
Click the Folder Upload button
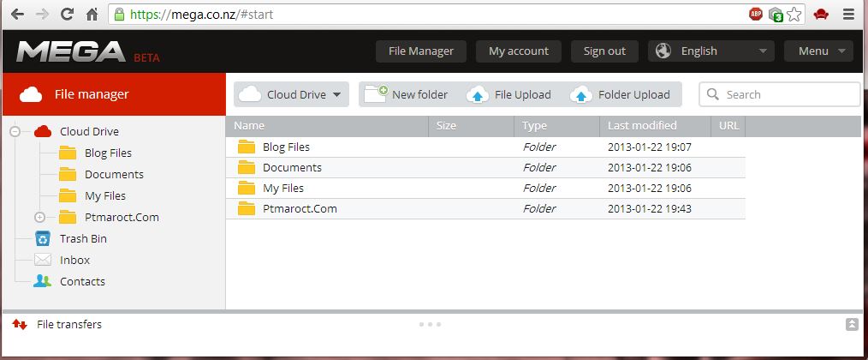pos(621,94)
